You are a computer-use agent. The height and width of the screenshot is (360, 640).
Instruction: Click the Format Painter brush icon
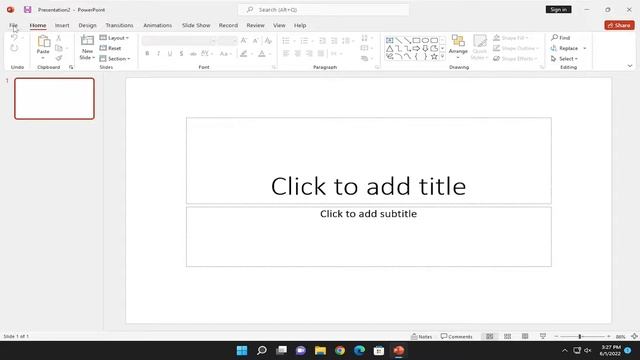click(x=59, y=58)
